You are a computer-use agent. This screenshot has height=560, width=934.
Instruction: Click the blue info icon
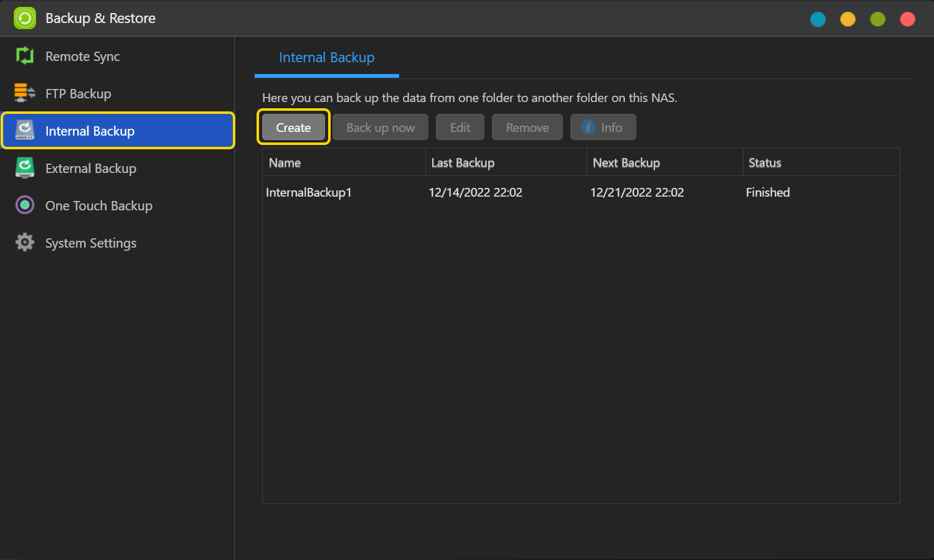[x=588, y=127]
